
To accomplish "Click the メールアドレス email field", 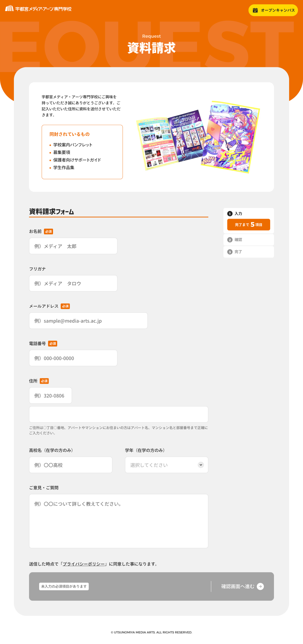I will [x=88, y=321].
